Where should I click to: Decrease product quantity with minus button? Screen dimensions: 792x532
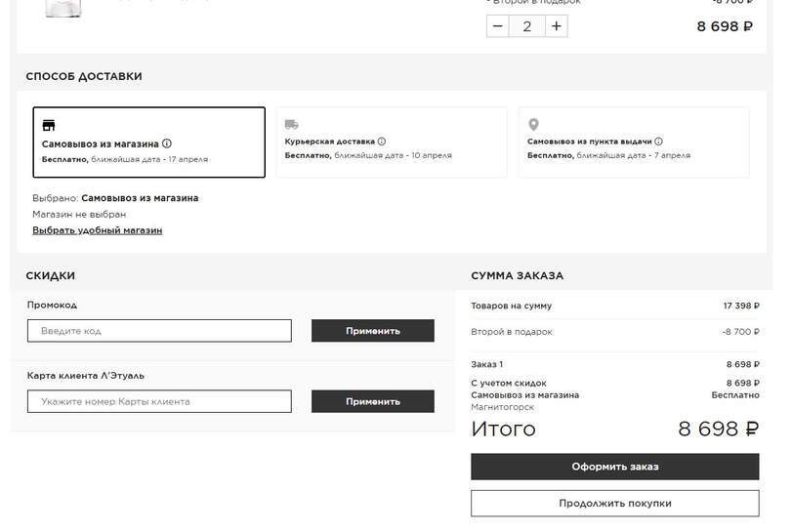pos(499,26)
